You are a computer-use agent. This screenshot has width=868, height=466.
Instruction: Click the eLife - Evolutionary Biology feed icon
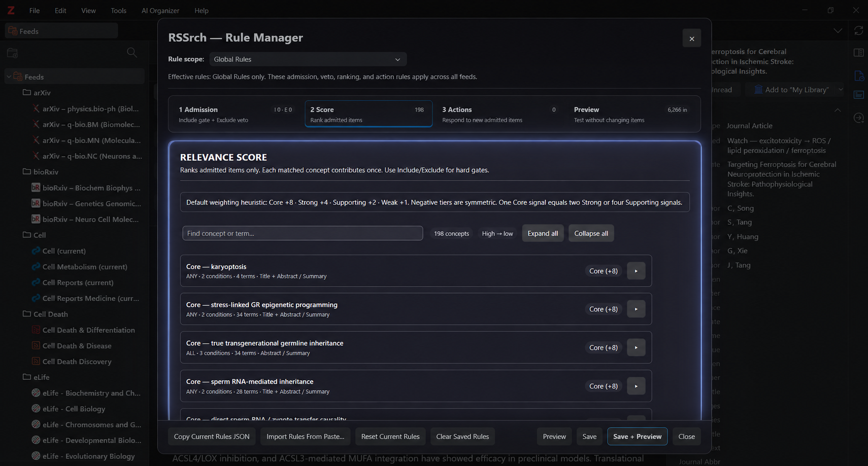point(36,456)
